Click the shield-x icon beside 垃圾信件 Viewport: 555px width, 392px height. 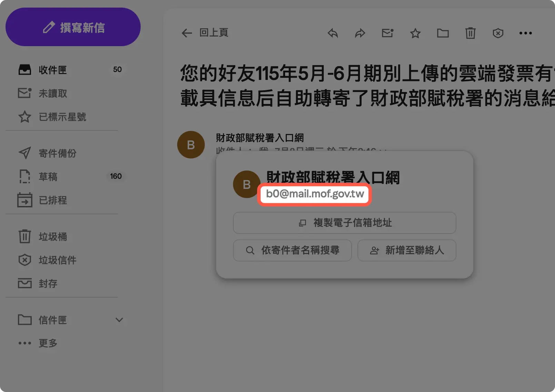pyautogui.click(x=25, y=260)
